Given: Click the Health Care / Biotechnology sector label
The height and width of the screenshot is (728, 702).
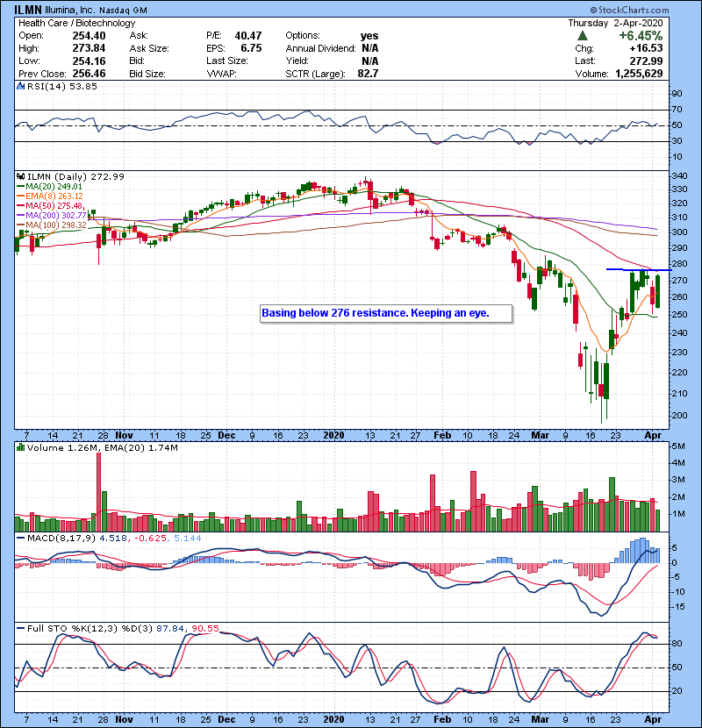Looking at the screenshot, I should pos(76,23).
